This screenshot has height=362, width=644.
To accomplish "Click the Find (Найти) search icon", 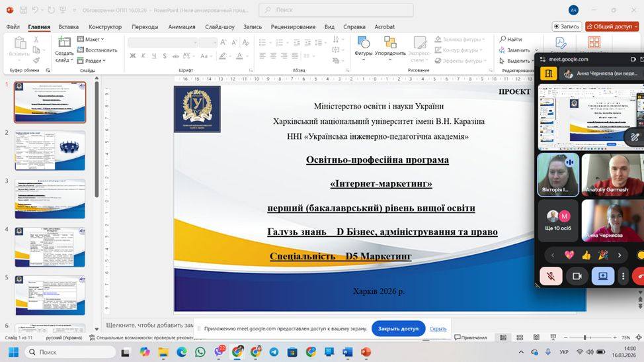I will (x=503, y=40).
